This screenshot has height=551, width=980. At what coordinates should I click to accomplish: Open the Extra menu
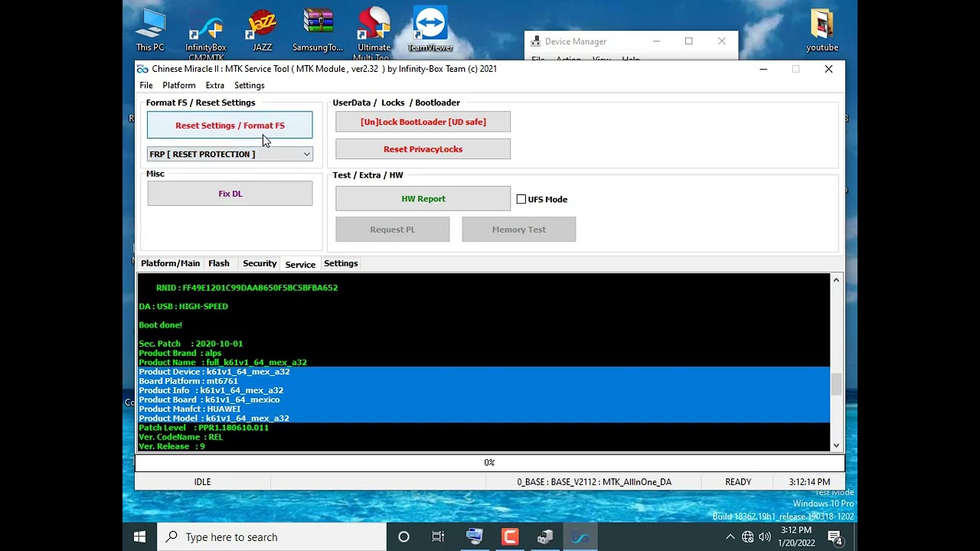pos(215,85)
